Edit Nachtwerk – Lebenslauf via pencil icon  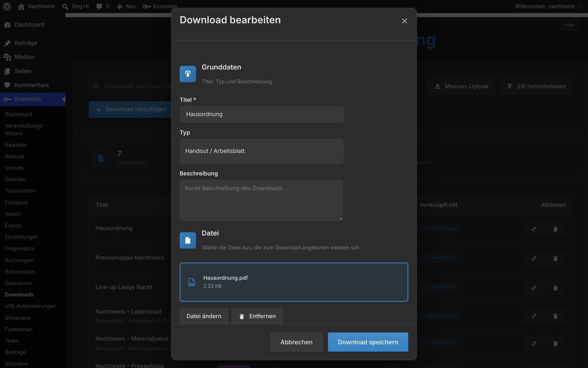(x=534, y=316)
